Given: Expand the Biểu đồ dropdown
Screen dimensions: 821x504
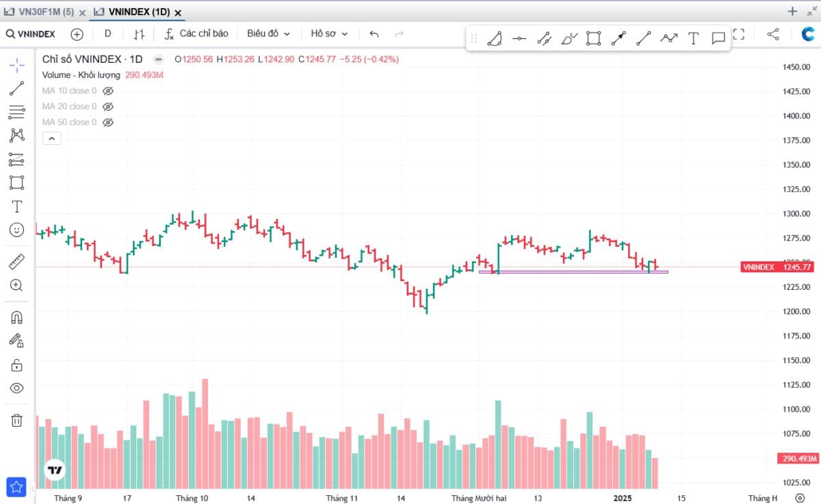Looking at the screenshot, I should (x=269, y=34).
